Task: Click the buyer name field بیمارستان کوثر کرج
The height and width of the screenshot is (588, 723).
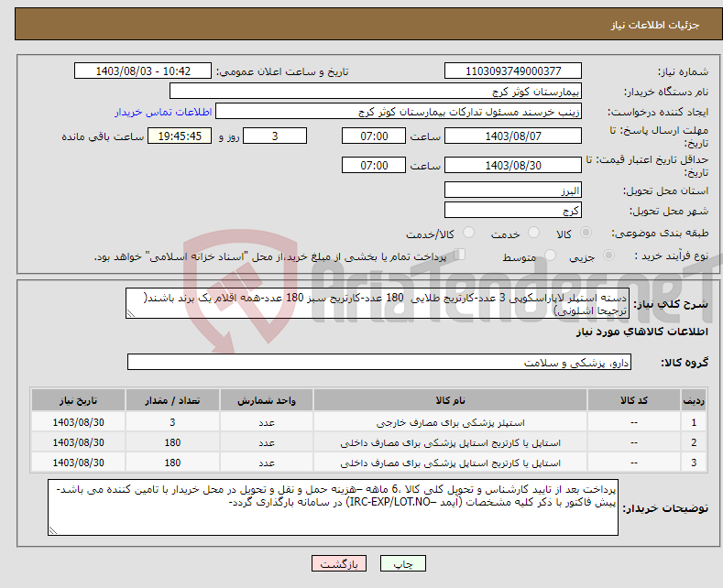Action: click(x=376, y=92)
